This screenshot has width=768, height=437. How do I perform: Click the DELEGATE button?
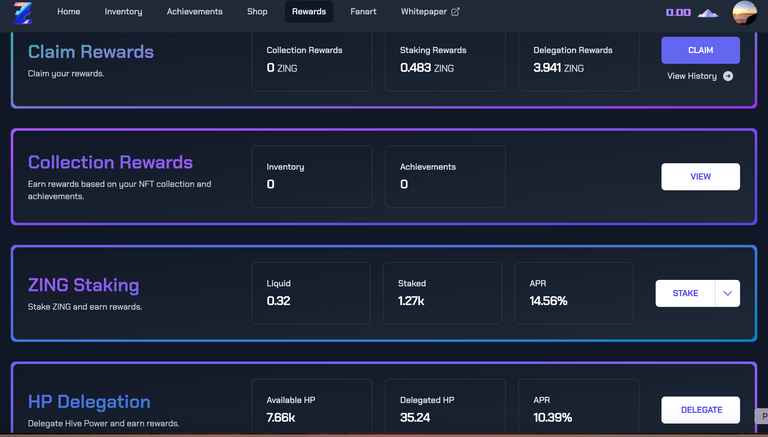[x=700, y=410]
